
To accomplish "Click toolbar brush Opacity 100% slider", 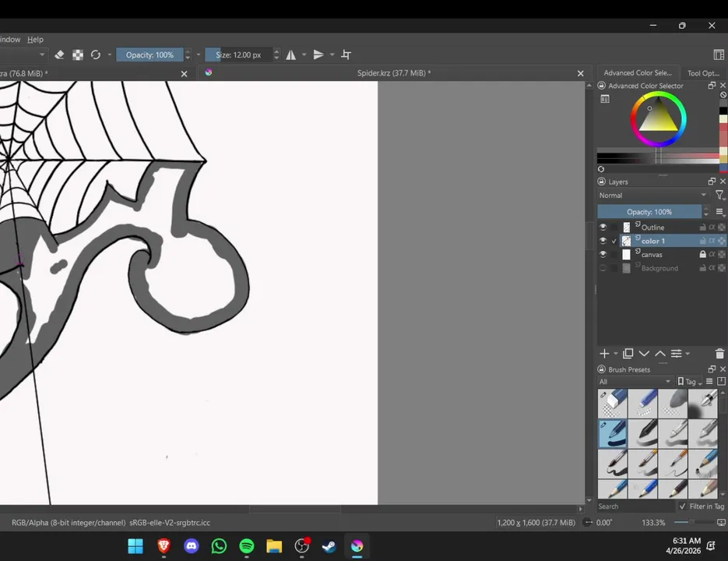I will click(x=149, y=55).
